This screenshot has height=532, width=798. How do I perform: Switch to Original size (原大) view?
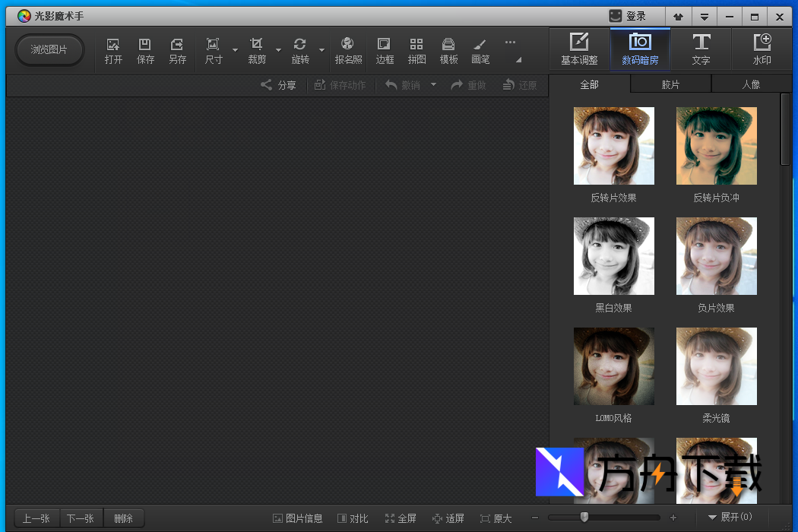pyautogui.click(x=496, y=518)
